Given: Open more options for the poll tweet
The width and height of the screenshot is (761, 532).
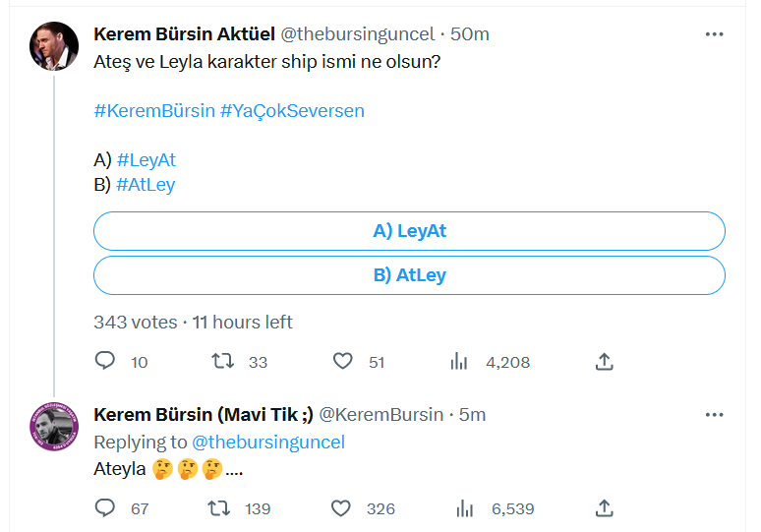Looking at the screenshot, I should [x=715, y=34].
